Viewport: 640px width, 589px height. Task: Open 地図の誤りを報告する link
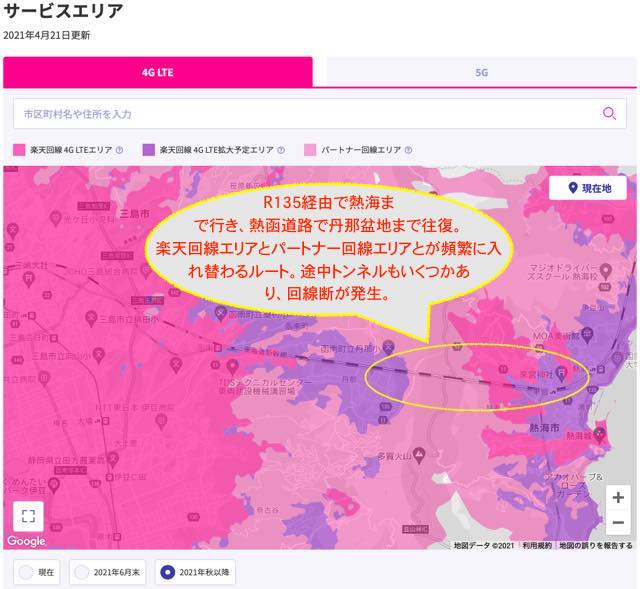click(x=596, y=545)
